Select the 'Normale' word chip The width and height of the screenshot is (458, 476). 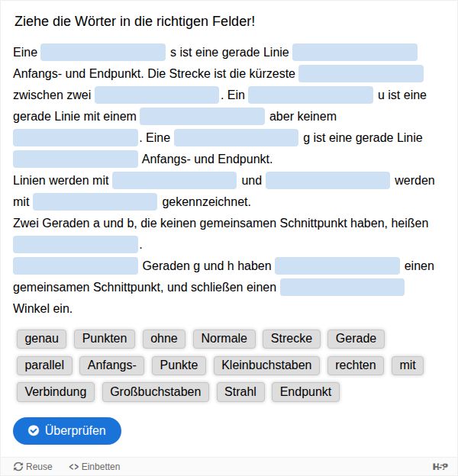(x=224, y=339)
